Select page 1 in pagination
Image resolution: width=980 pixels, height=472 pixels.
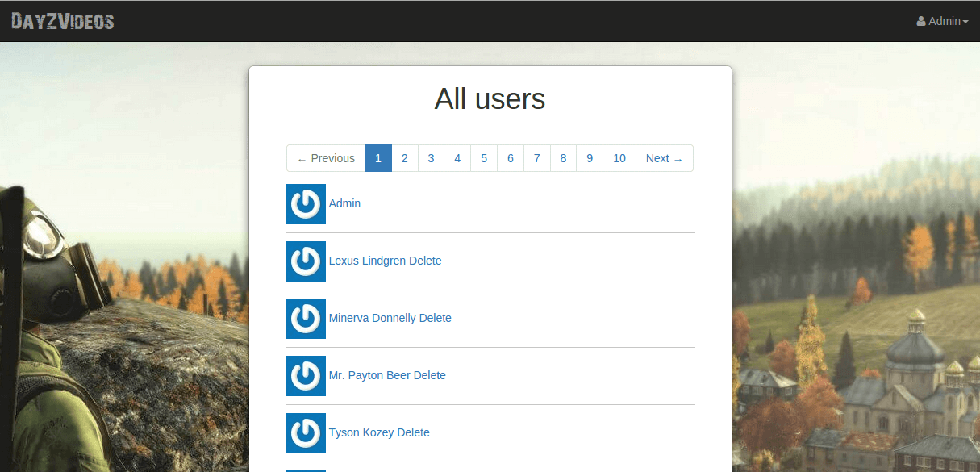coord(378,158)
